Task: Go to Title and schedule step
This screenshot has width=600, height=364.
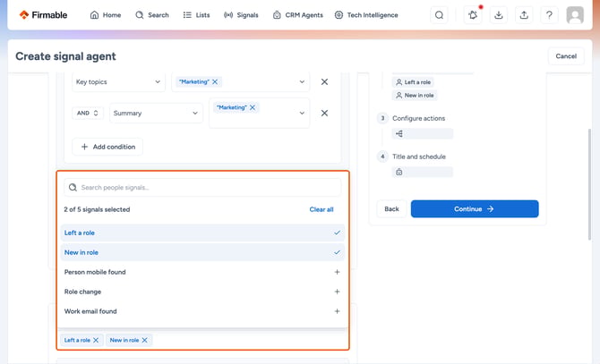Action: click(418, 157)
